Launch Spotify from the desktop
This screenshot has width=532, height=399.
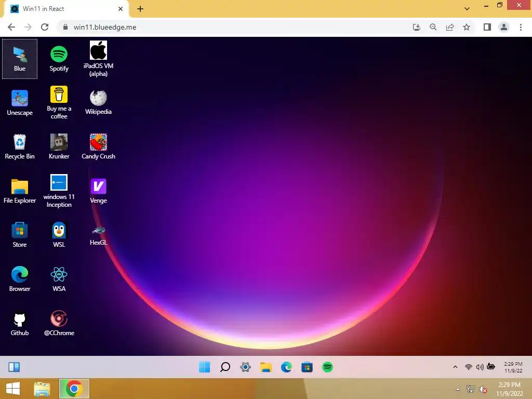pyautogui.click(x=59, y=59)
